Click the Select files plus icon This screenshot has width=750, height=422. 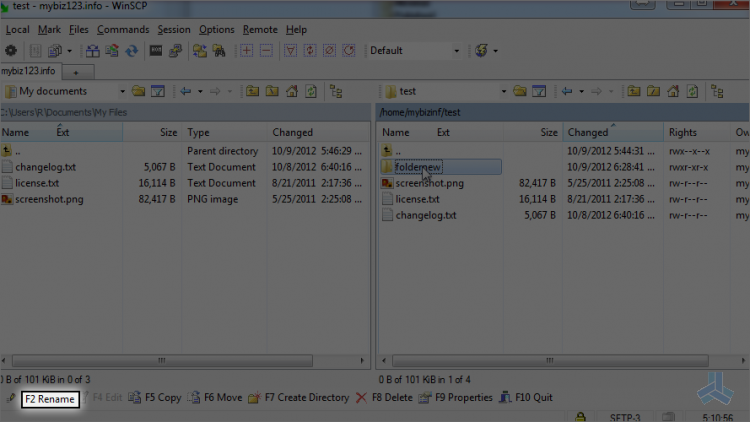pyautogui.click(x=246, y=50)
